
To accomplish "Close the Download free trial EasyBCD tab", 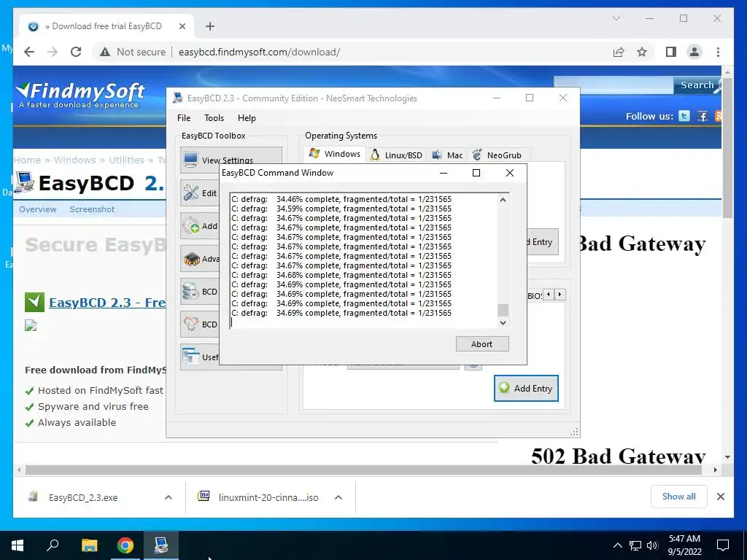I will [x=182, y=26].
